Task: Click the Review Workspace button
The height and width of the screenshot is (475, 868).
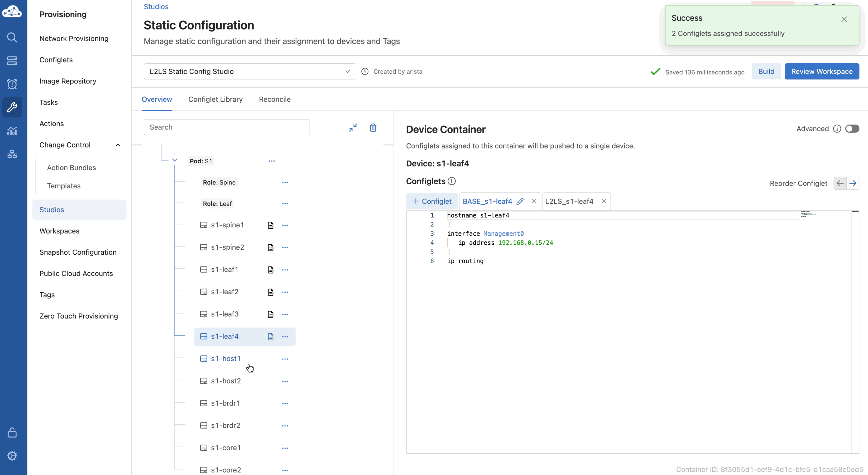Action: (x=822, y=72)
